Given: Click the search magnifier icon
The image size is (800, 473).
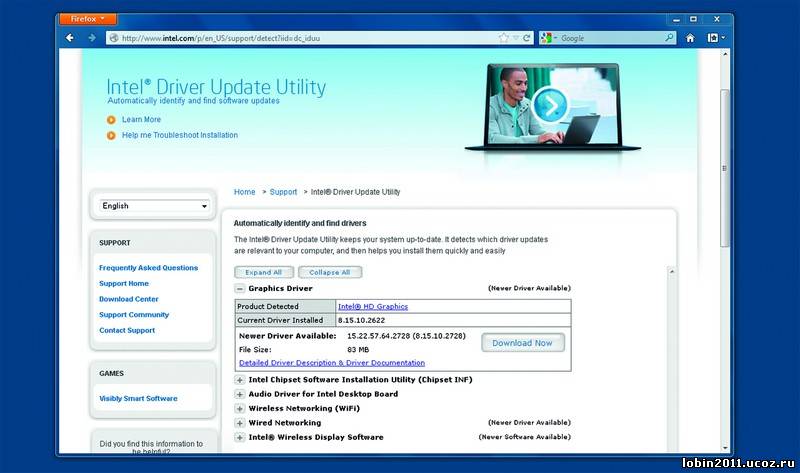Looking at the screenshot, I should pyautogui.click(x=669, y=38).
